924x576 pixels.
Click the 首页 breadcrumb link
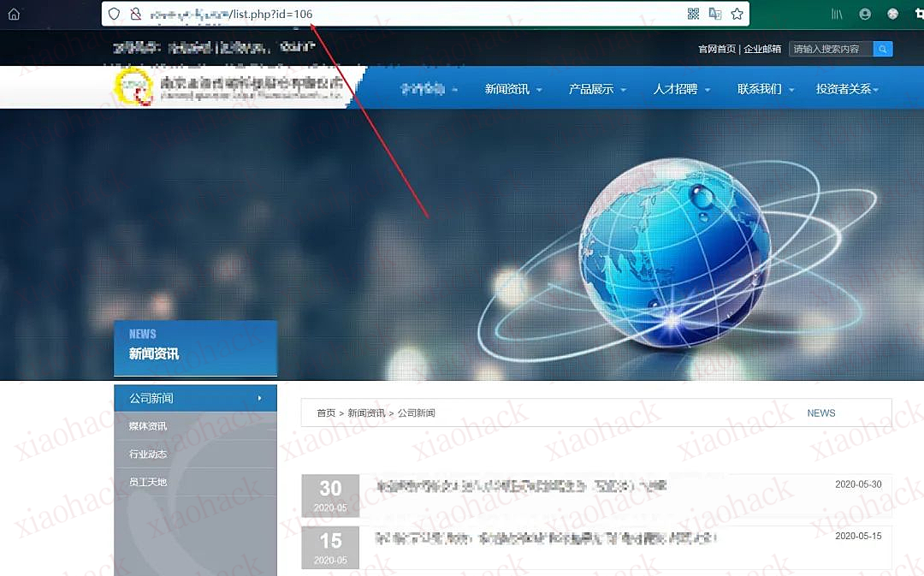325,413
